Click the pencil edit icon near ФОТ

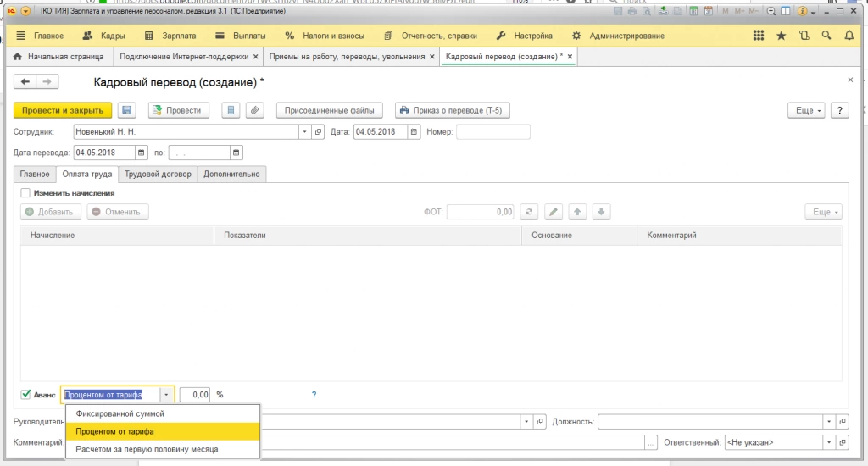pyautogui.click(x=553, y=212)
